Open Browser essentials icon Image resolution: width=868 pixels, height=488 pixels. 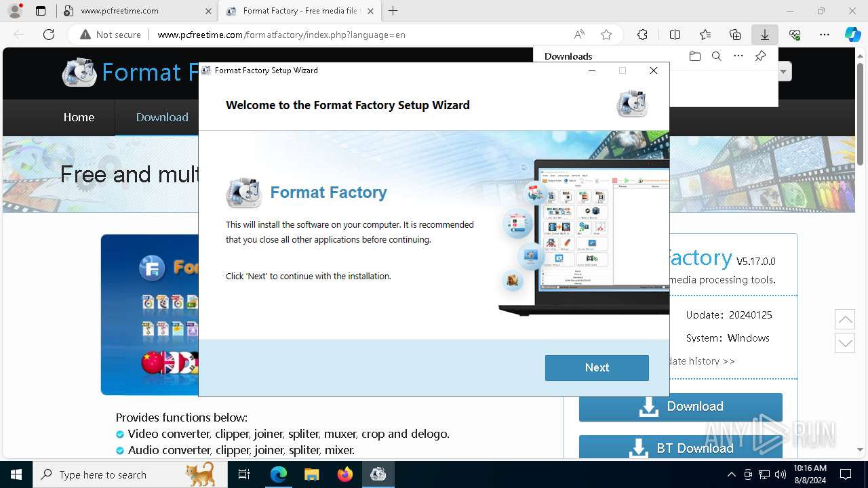pyautogui.click(x=795, y=35)
